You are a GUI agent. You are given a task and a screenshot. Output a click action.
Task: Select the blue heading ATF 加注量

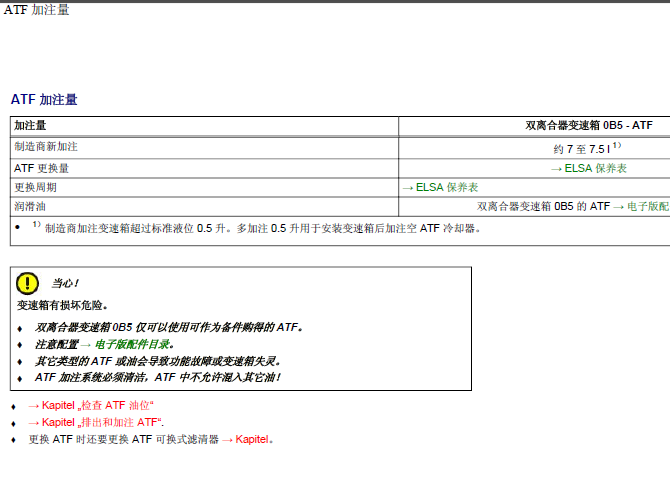(44, 100)
